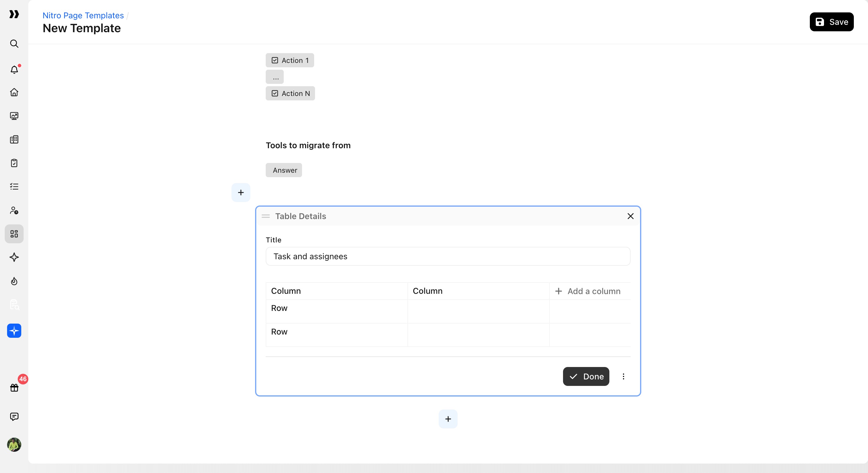Screen dimensions: 868x473
Task: Open the dashboard monitor chart icon
Action: [14, 116]
